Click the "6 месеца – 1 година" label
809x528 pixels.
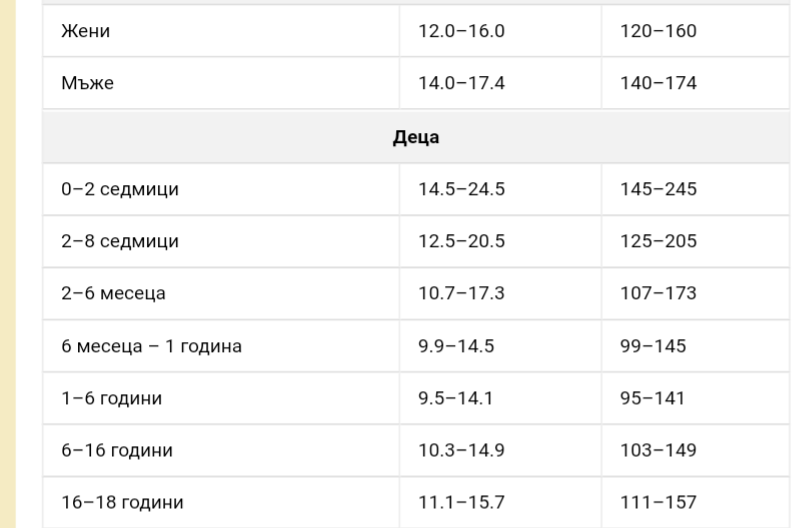tap(150, 346)
